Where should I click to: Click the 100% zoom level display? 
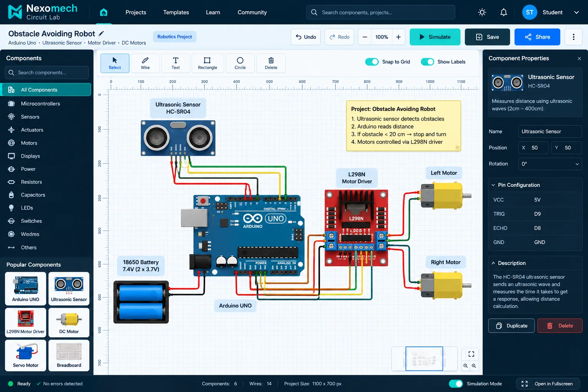(382, 37)
